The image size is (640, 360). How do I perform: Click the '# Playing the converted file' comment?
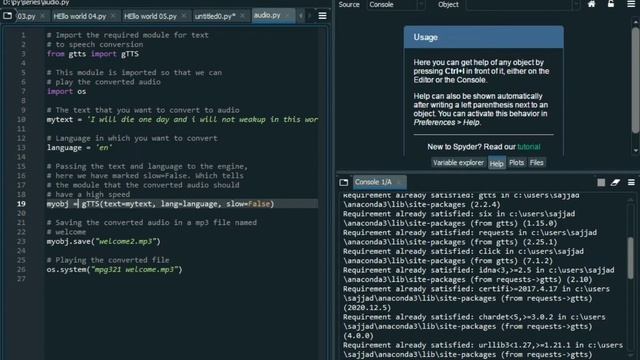coord(108,260)
